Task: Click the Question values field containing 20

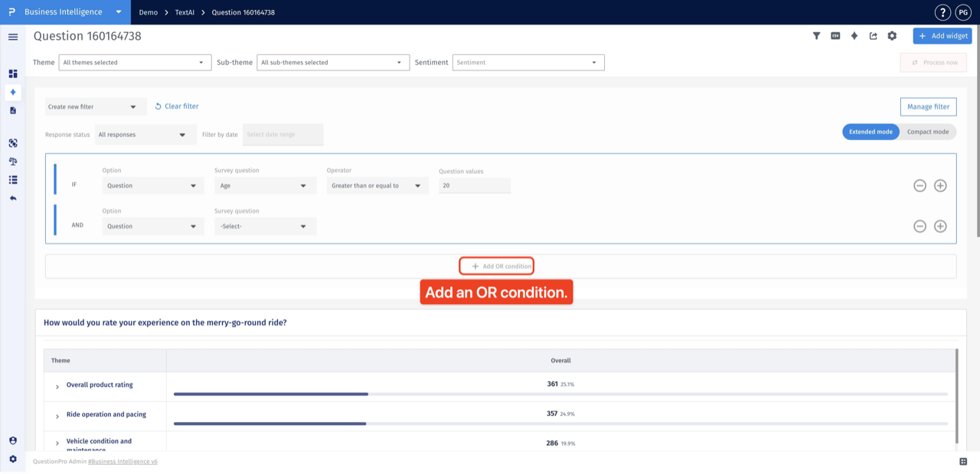Action: 475,185
